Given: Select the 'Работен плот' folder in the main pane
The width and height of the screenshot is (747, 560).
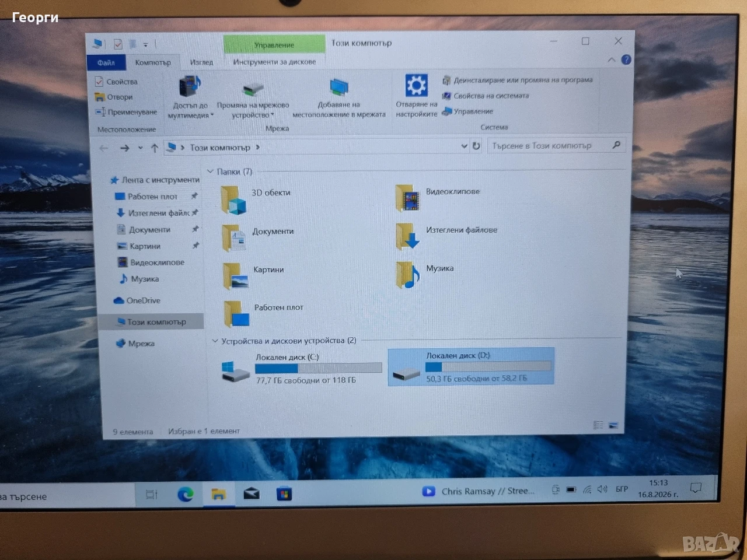Looking at the screenshot, I should click(x=236, y=313).
